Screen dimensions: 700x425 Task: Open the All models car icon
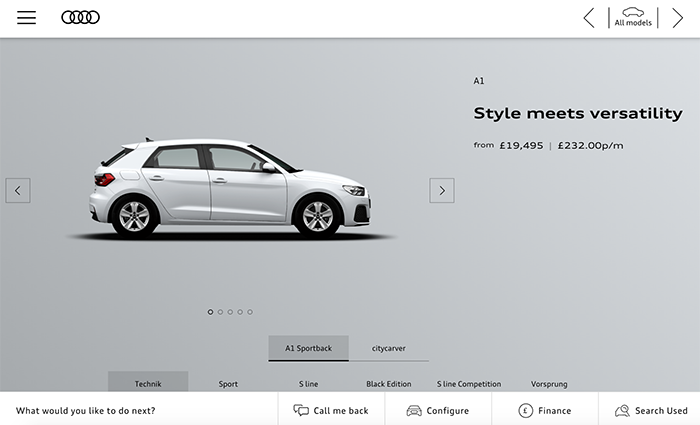coord(633,17)
